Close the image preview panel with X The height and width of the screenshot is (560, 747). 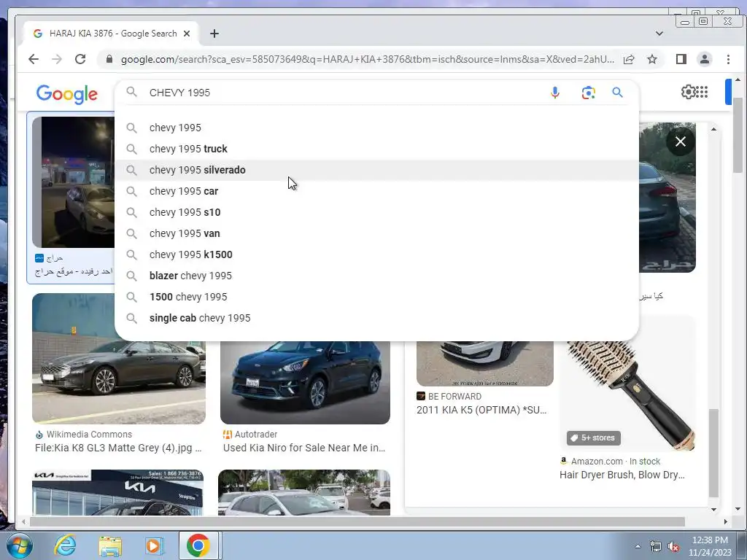pyautogui.click(x=681, y=141)
